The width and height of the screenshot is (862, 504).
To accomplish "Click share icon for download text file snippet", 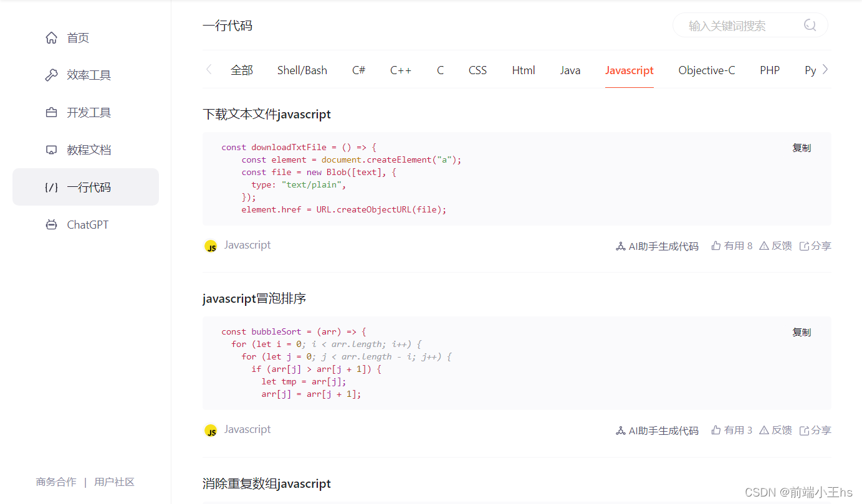I will pyautogui.click(x=805, y=246).
